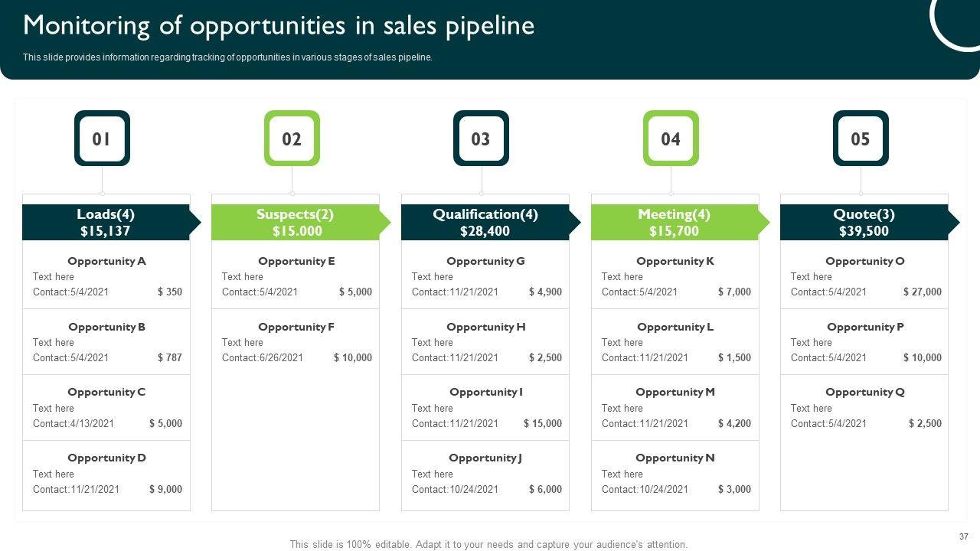Select the Opportunity F card title

click(x=296, y=327)
